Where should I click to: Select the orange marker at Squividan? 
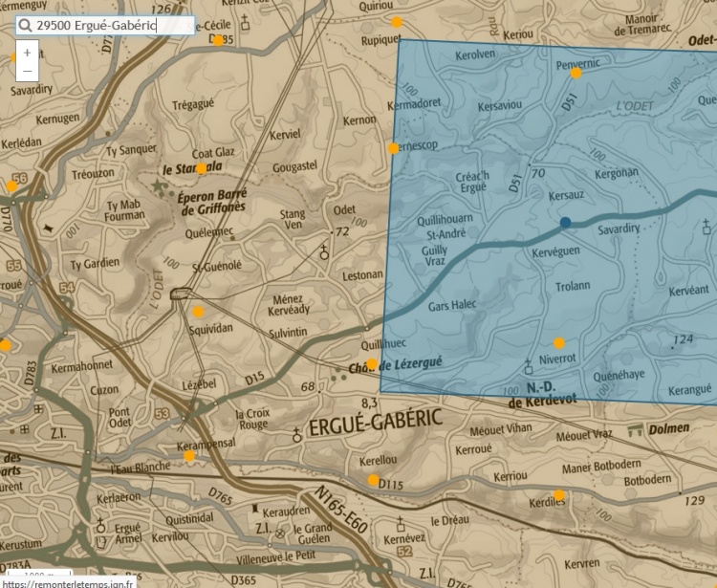[198, 312]
